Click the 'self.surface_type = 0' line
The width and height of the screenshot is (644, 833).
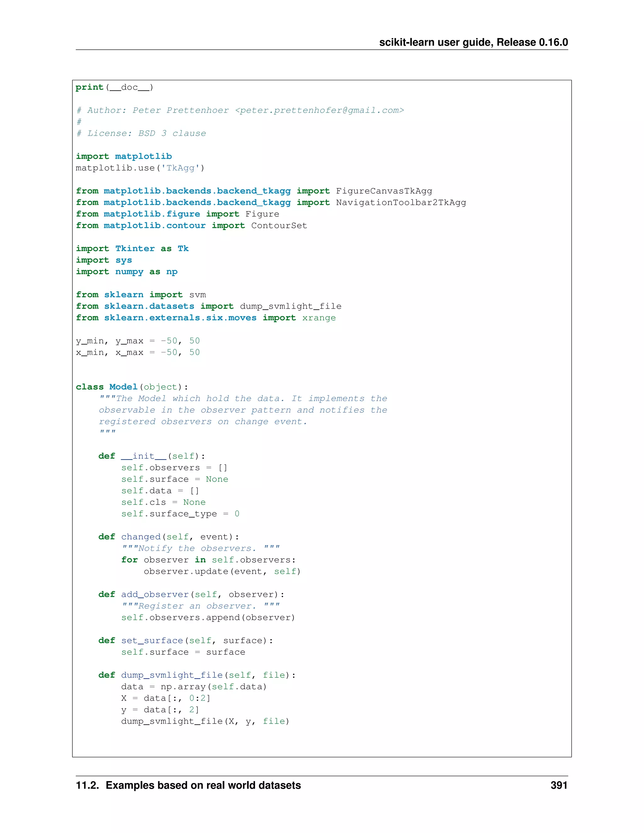tap(180, 514)
